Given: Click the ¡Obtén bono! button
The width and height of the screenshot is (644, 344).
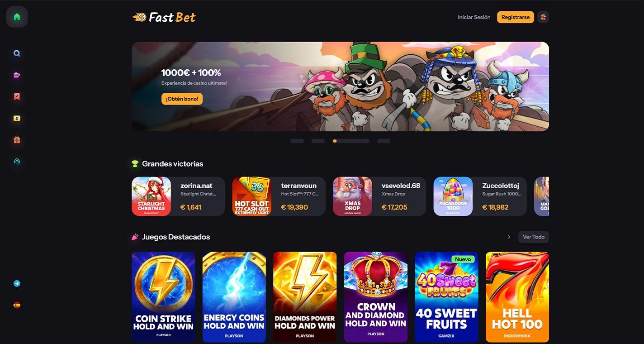Looking at the screenshot, I should 182,99.
